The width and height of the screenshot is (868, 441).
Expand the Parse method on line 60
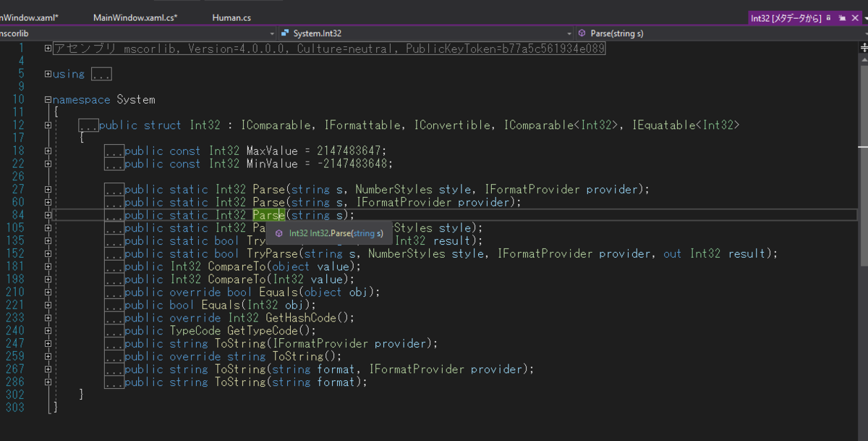point(48,202)
